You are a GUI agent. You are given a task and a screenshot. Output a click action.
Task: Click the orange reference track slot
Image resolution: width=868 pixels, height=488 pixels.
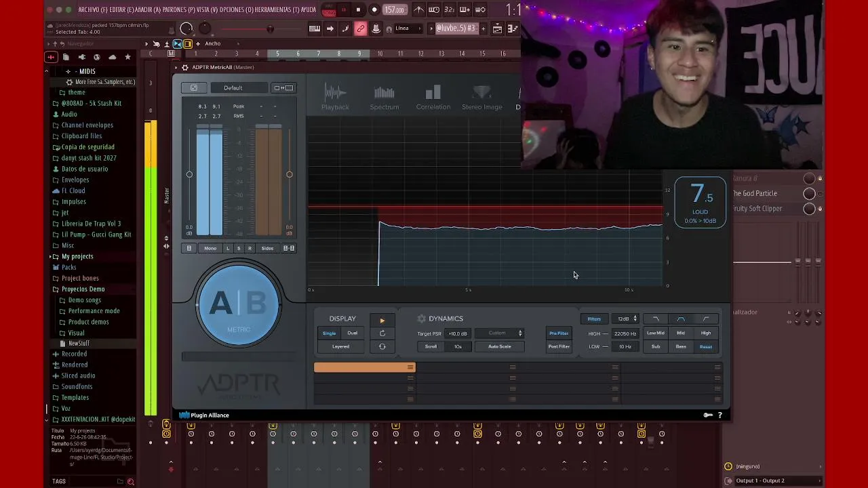tap(364, 367)
